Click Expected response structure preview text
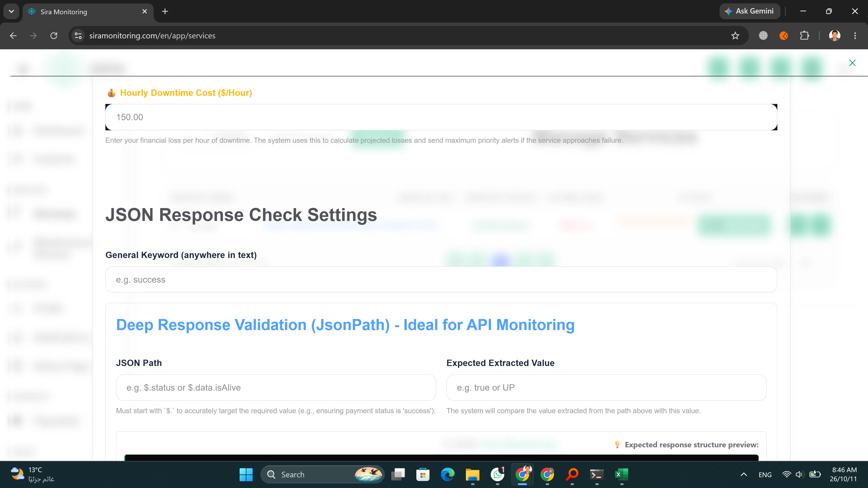This screenshot has height=488, width=868. pyautogui.click(x=692, y=445)
